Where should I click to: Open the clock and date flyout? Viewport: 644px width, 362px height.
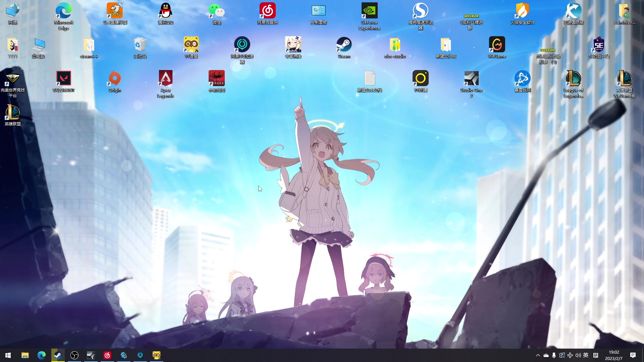point(613,355)
